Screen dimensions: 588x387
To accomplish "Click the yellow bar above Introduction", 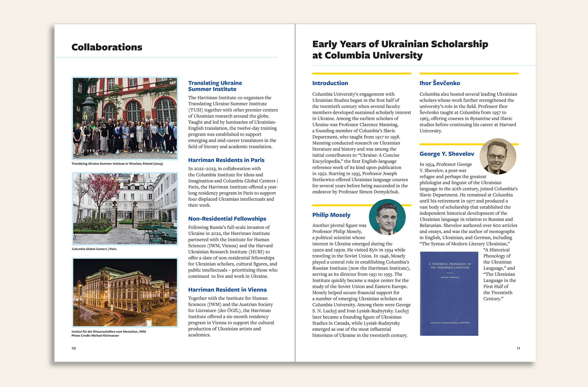I will click(x=362, y=73).
